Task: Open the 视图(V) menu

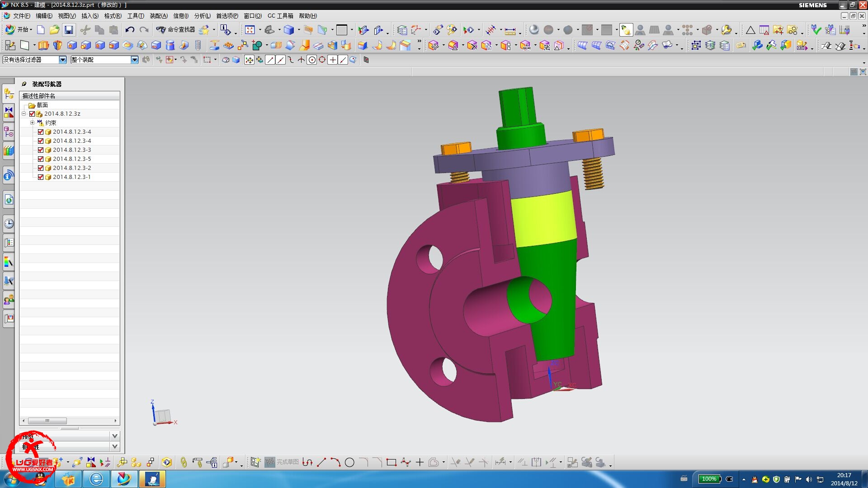Action: pyautogui.click(x=66, y=16)
